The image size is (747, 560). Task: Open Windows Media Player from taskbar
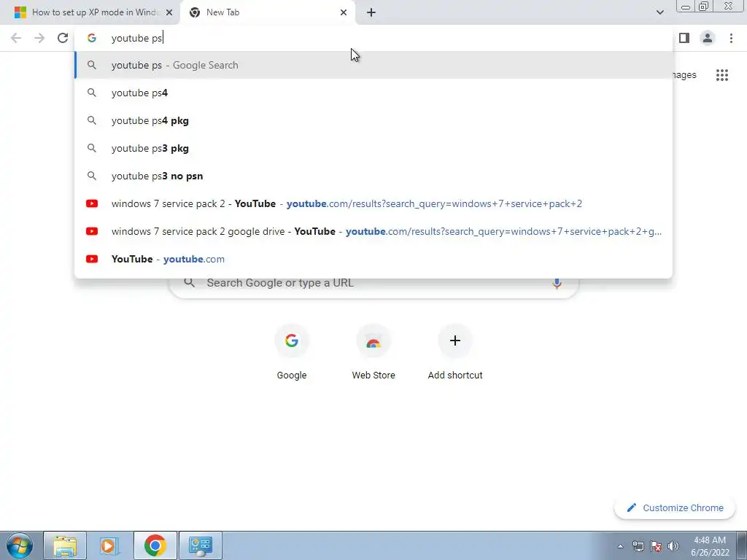click(109, 545)
